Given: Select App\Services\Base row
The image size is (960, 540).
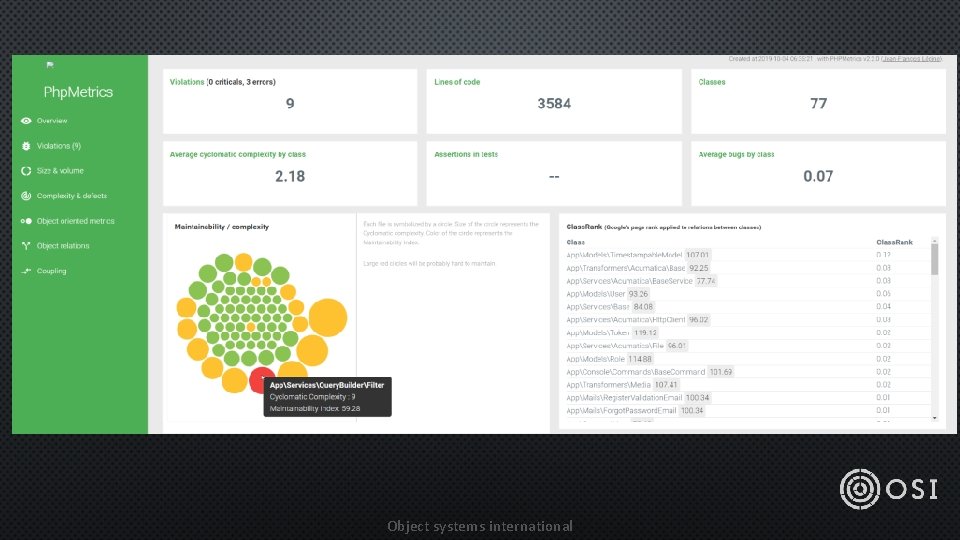Looking at the screenshot, I should click(x=748, y=307).
